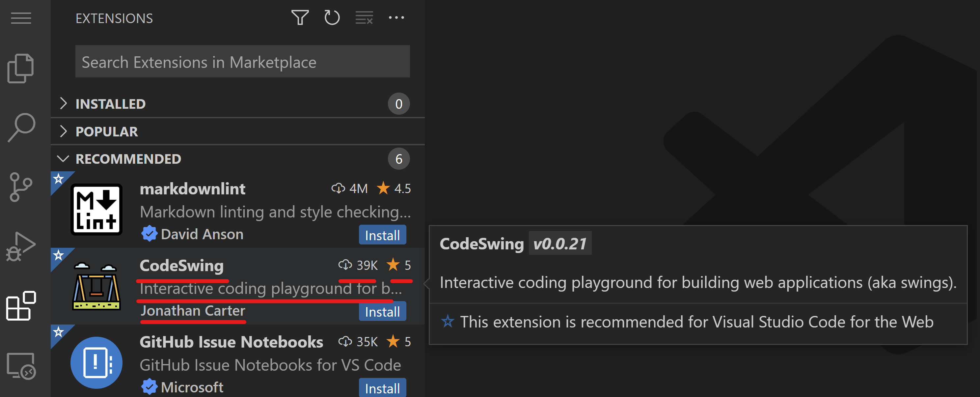Select the GitHub Issue Notebooks title
The width and height of the screenshot is (980, 397).
coord(231,342)
